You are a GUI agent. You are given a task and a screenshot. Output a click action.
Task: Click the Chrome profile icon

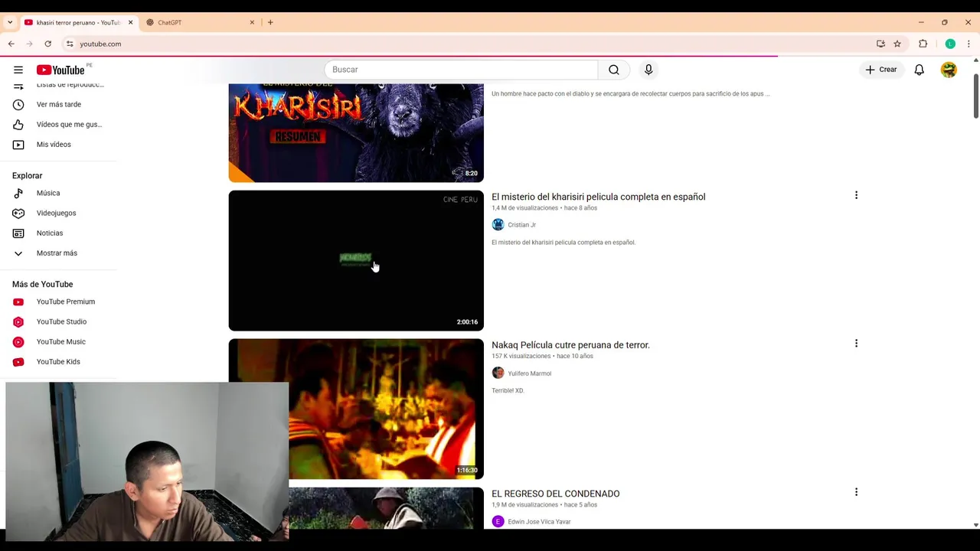click(x=950, y=44)
